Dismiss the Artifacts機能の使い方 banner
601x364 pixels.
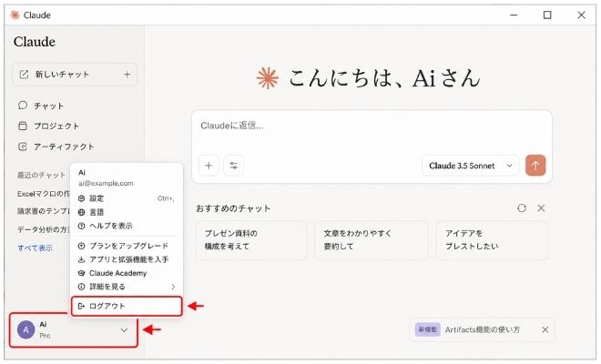[x=545, y=329]
